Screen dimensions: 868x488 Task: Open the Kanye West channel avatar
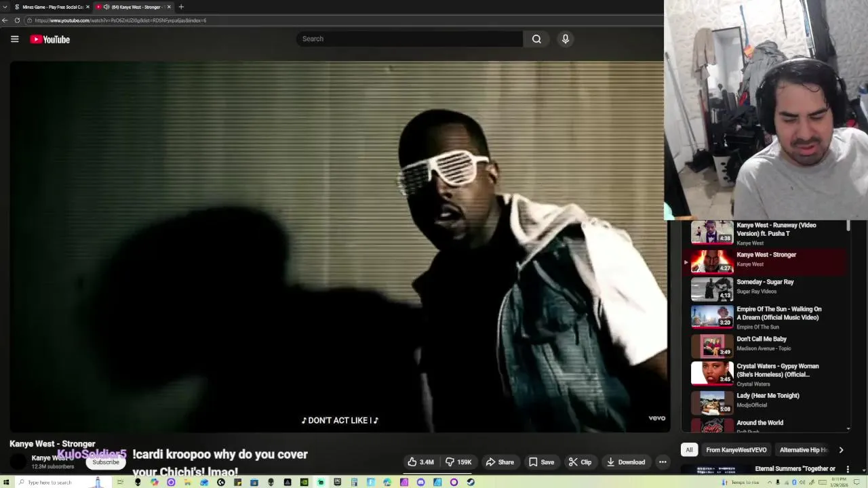(19, 462)
